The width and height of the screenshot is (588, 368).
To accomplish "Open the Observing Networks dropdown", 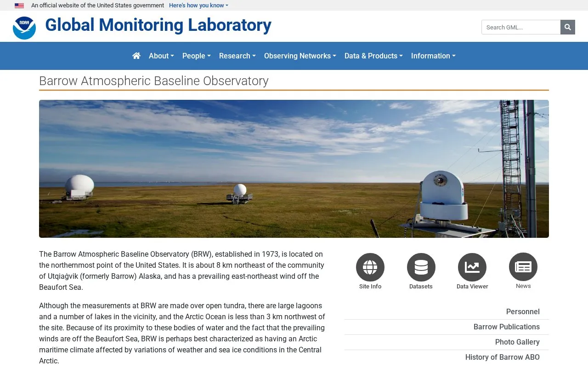I will (300, 56).
